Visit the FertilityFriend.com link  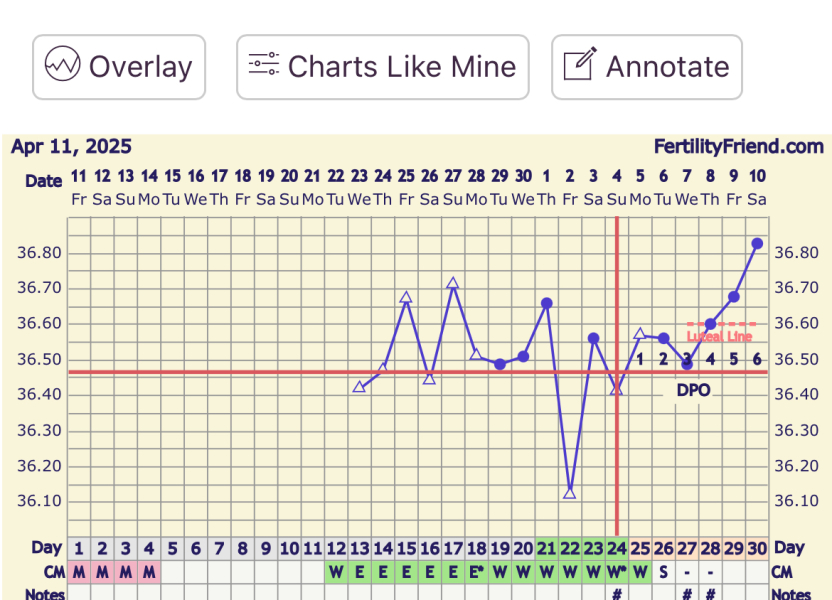(x=738, y=146)
